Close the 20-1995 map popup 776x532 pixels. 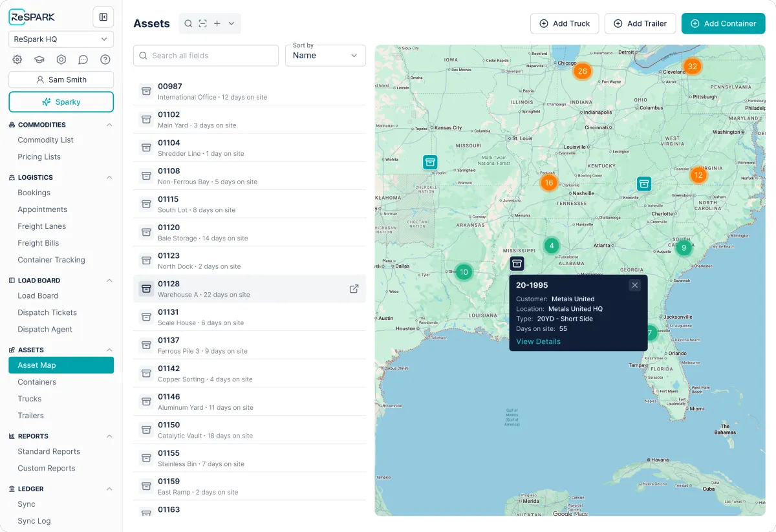(634, 285)
